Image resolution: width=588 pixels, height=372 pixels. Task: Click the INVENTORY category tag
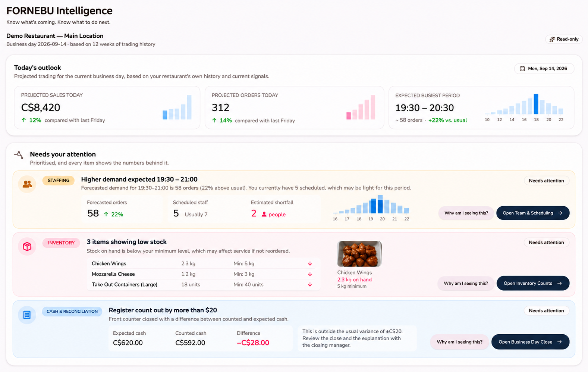[61, 243]
